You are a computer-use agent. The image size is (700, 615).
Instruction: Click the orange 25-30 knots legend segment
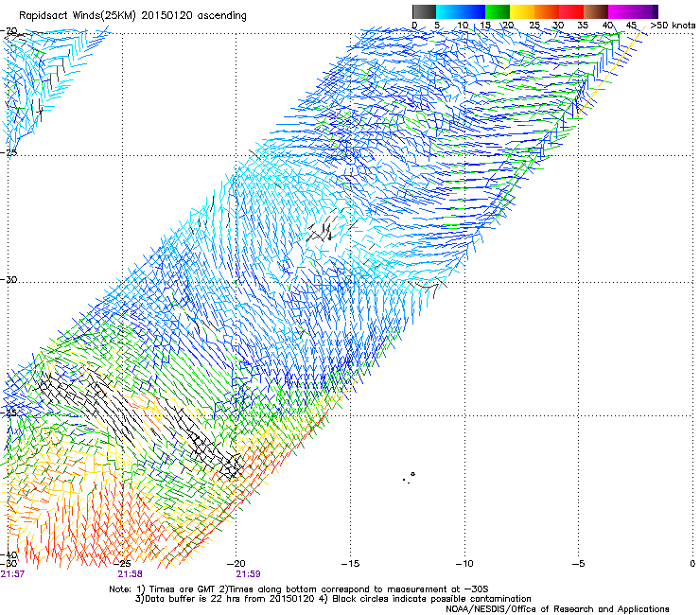pos(547,11)
